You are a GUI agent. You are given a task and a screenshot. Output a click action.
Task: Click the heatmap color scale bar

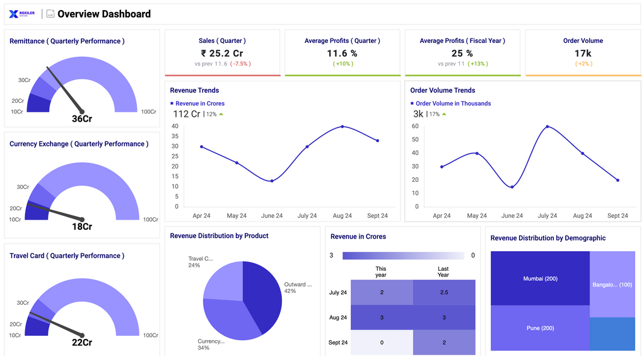point(403,256)
